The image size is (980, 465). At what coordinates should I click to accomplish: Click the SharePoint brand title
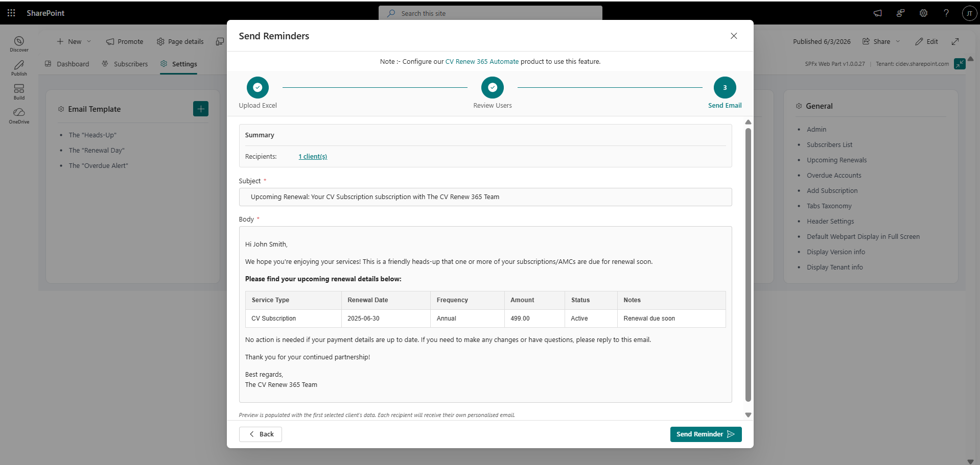[x=45, y=13]
